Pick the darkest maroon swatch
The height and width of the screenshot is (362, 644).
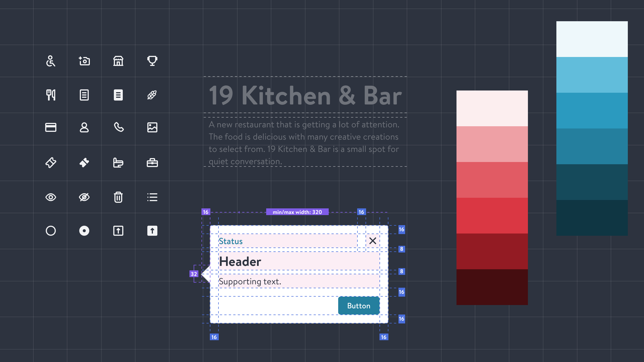492,287
